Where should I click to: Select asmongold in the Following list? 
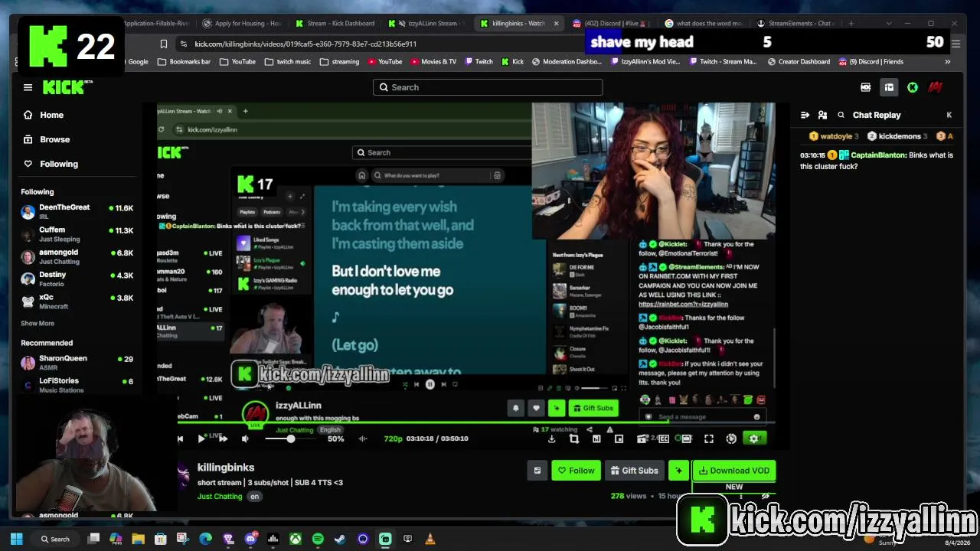(77, 256)
